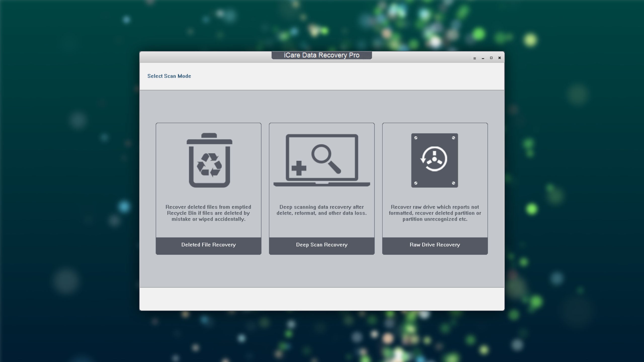Click the raw drive not formatted description
The width and height of the screenshot is (644, 362).
[435, 213]
